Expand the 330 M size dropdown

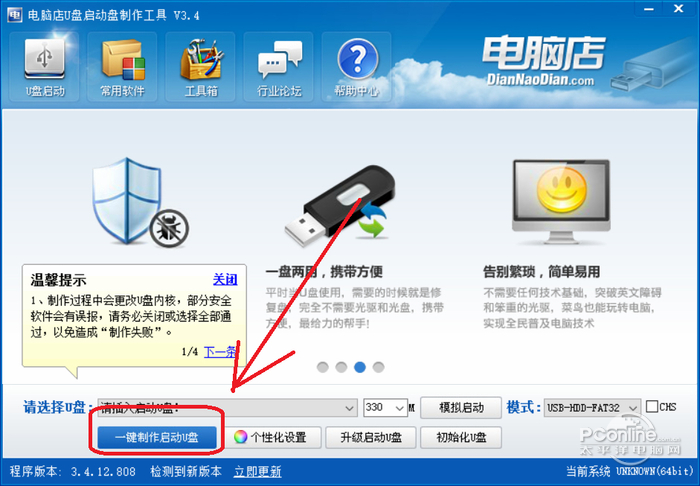pos(385,408)
